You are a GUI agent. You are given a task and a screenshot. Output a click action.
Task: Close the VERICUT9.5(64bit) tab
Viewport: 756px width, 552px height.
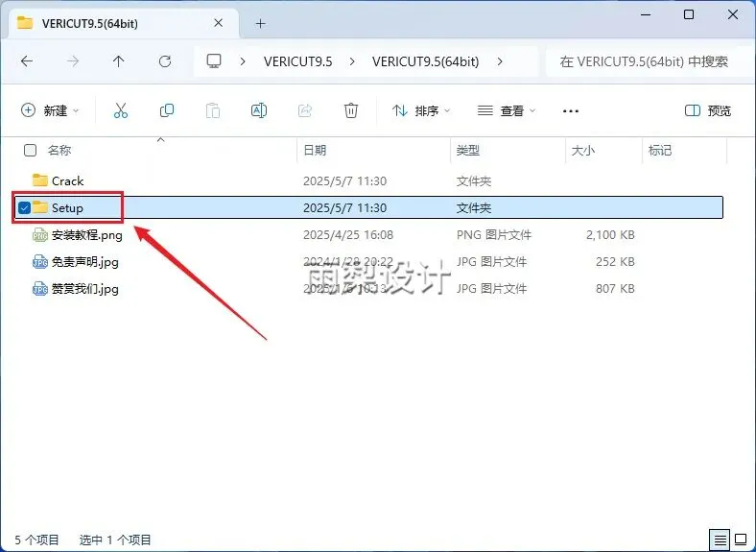(218, 23)
